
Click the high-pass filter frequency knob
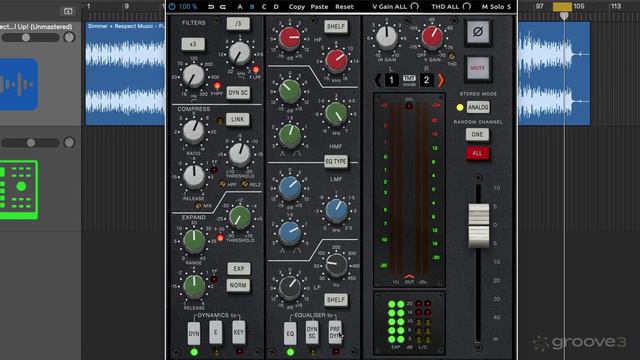[193, 76]
